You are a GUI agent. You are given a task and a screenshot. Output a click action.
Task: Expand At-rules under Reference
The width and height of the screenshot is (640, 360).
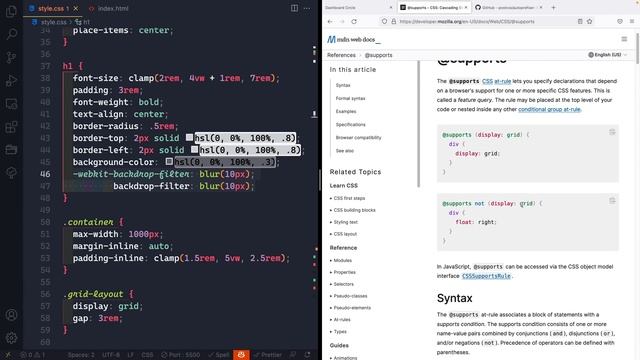340,320
